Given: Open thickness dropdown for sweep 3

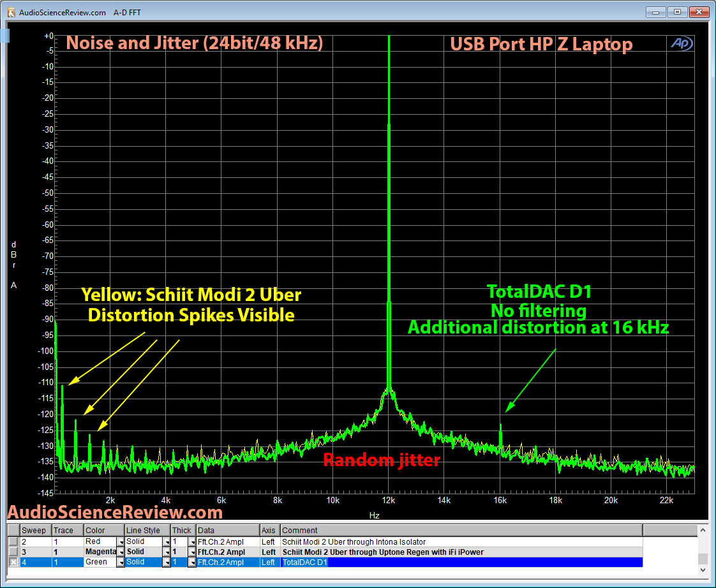Looking at the screenshot, I should click(192, 552).
